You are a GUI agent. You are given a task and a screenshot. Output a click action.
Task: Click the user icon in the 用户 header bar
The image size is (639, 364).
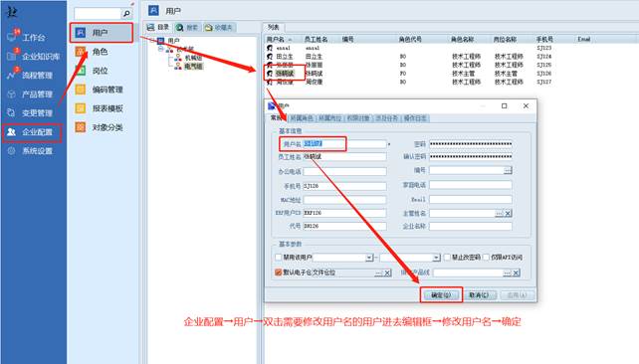click(153, 10)
